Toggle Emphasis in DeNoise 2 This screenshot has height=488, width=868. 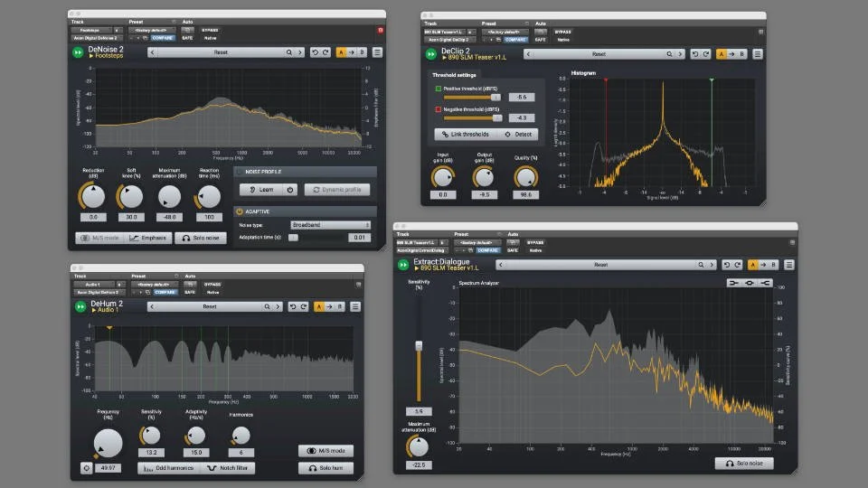[x=147, y=238]
